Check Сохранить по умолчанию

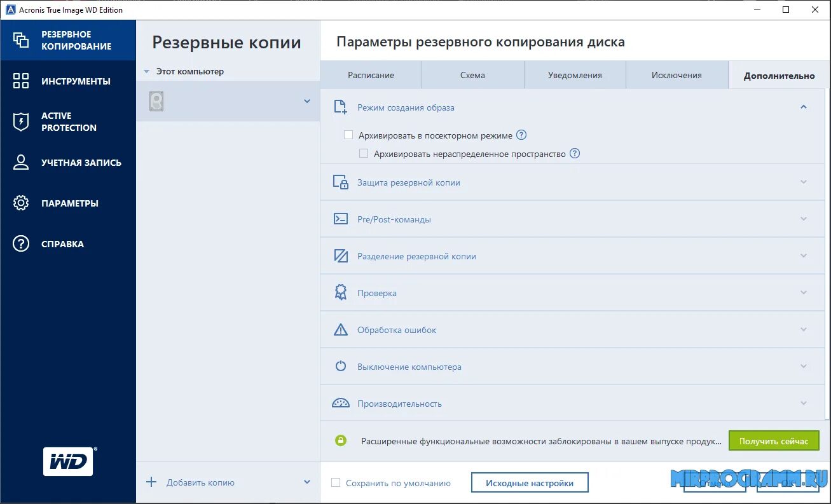click(334, 482)
